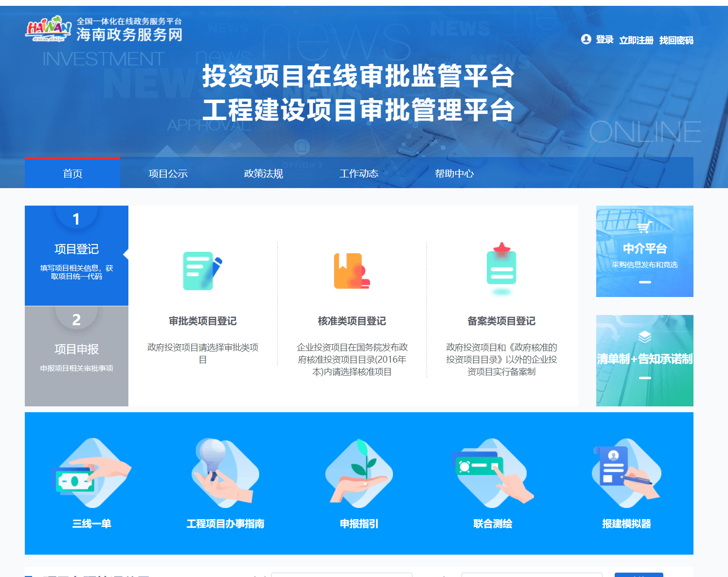The image size is (728, 577).
Task: Open the 政策法规 tab
Action: (263, 173)
